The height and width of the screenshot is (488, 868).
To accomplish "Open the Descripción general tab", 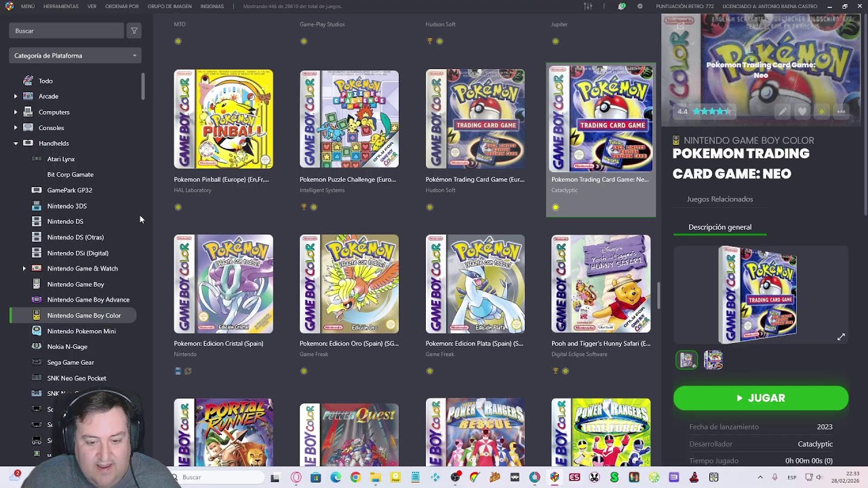I will pyautogui.click(x=719, y=227).
